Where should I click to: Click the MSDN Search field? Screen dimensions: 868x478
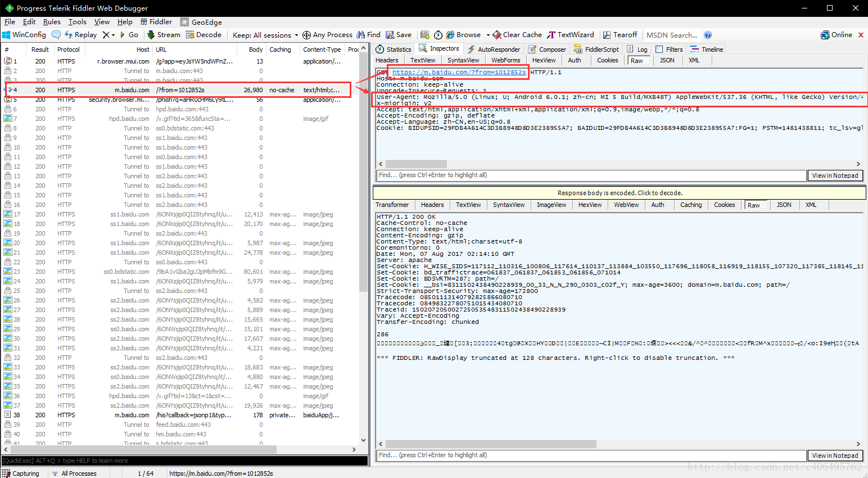pyautogui.click(x=672, y=35)
